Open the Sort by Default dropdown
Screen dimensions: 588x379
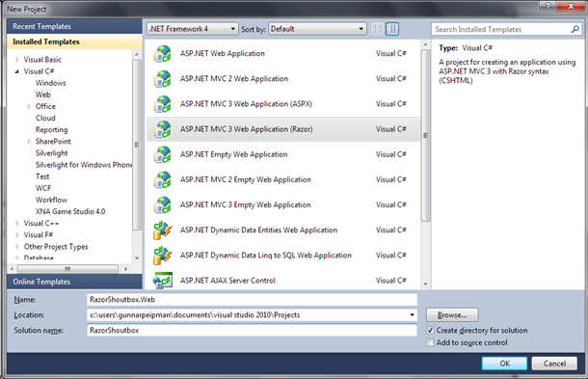(x=317, y=29)
